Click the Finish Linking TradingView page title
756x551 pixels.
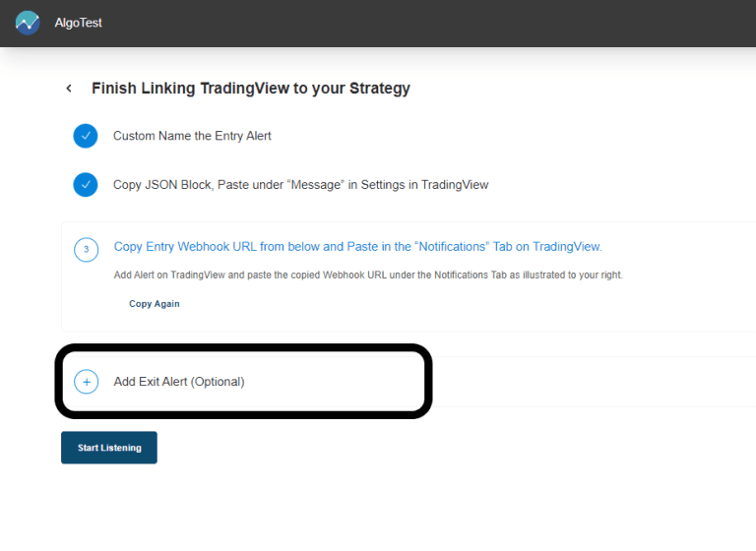pyautogui.click(x=251, y=89)
